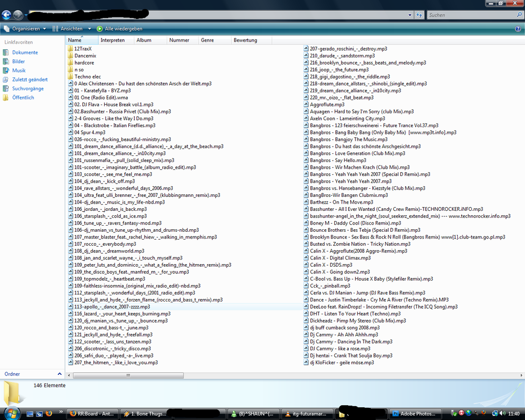Click the scrollbar left arrow
Image resolution: width=525 pixels, height=420 pixels.
69,375
